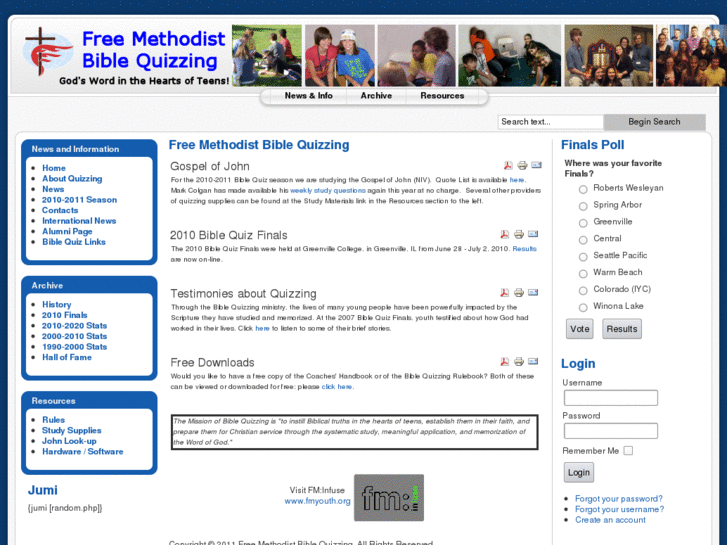This screenshot has height=545, width=727.
Task: Click the Gospel of John heading
Action: 210,166
